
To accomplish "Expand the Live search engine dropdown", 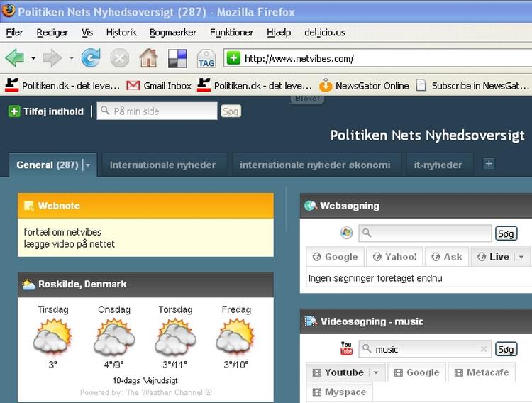I will [x=522, y=257].
